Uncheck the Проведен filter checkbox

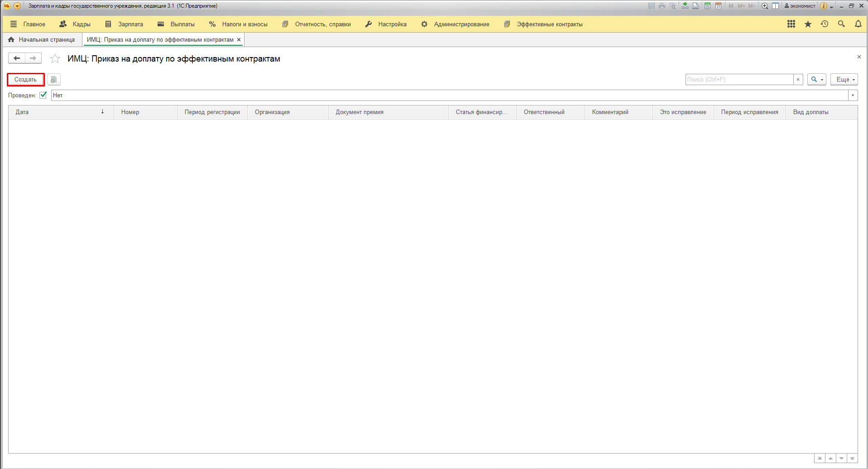tap(43, 95)
